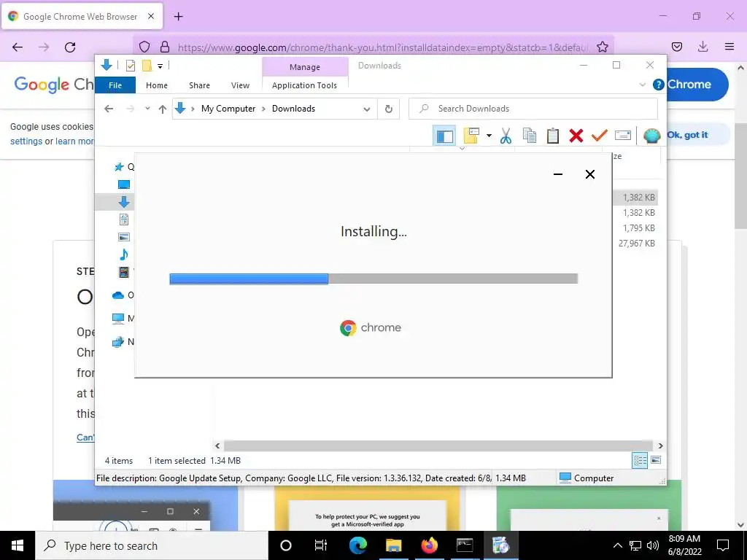Click the properties checkmark icon in quick access toolbar
Image resolution: width=747 pixels, height=560 pixels.
[x=130, y=66]
